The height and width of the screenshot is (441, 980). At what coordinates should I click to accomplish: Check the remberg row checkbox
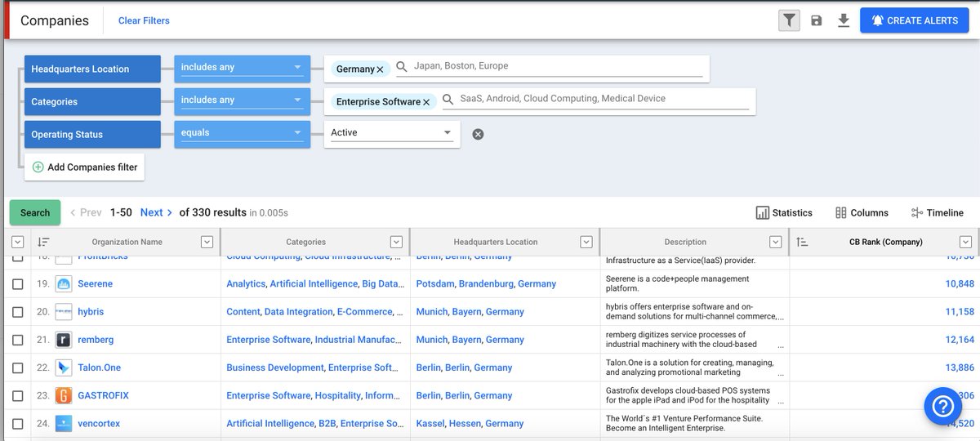pos(17,340)
